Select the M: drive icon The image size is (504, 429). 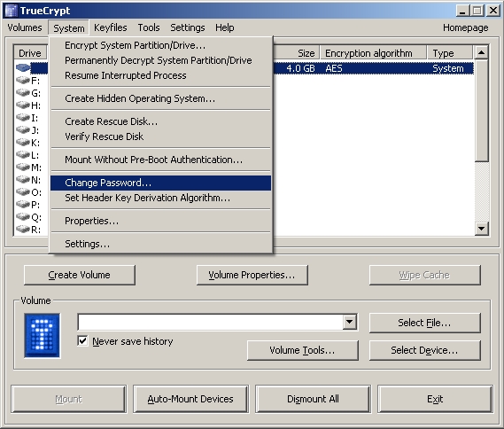point(23,167)
